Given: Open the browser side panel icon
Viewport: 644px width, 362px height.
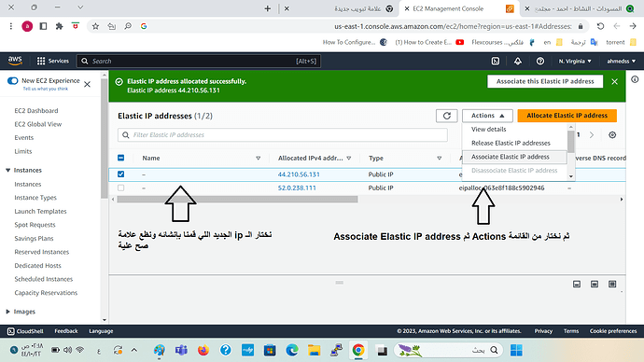Looking at the screenshot, I should [x=43, y=26].
